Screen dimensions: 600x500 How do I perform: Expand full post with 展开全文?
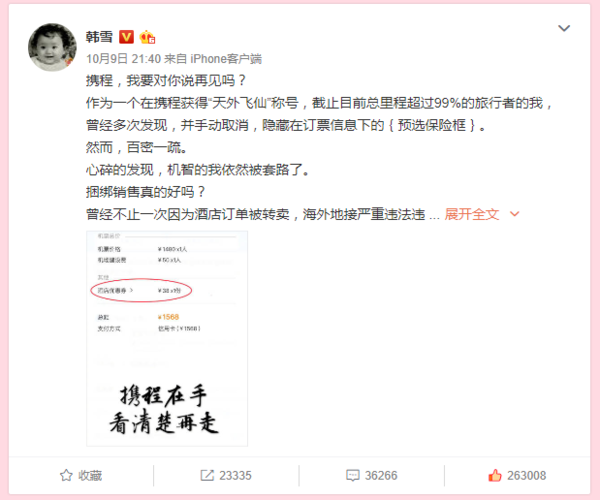coord(471,214)
